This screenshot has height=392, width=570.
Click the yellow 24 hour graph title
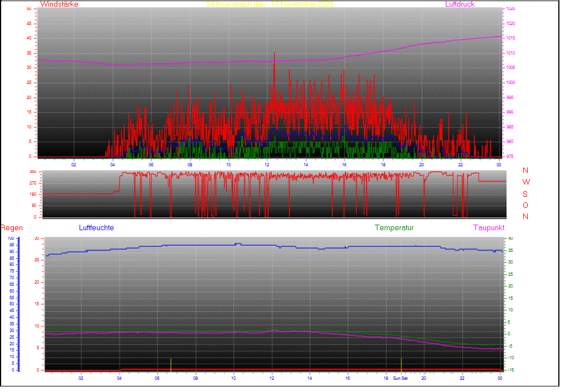pos(269,4)
